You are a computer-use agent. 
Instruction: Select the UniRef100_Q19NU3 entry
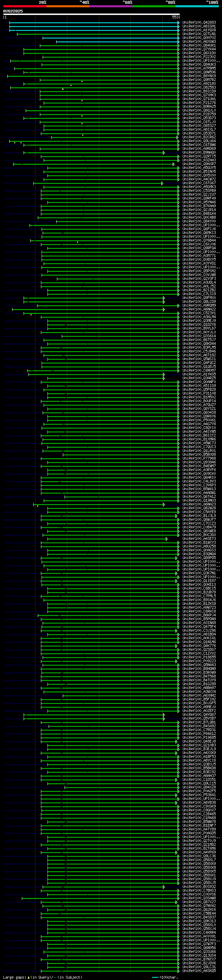[x=199, y=500]
